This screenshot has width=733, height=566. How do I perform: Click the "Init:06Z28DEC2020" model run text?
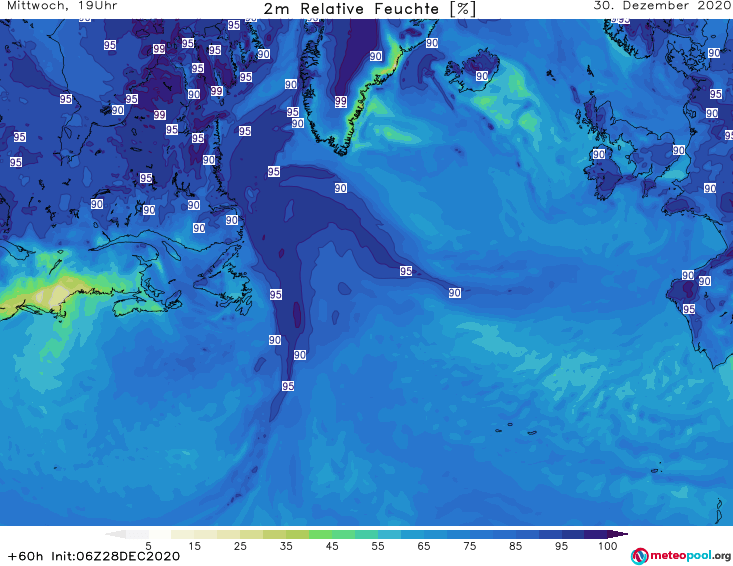[115, 556]
